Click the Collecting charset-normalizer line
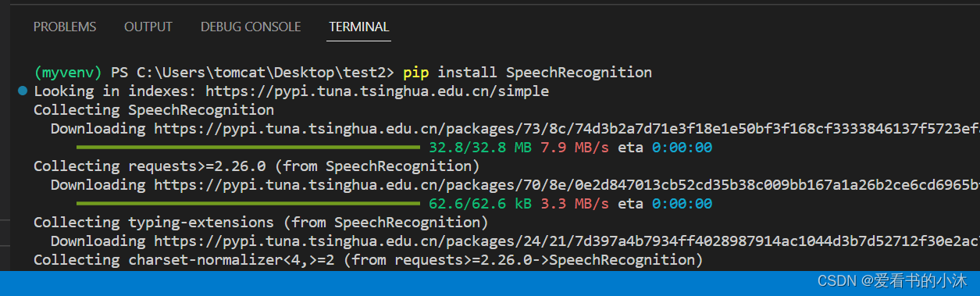980x296 pixels. pos(368,260)
